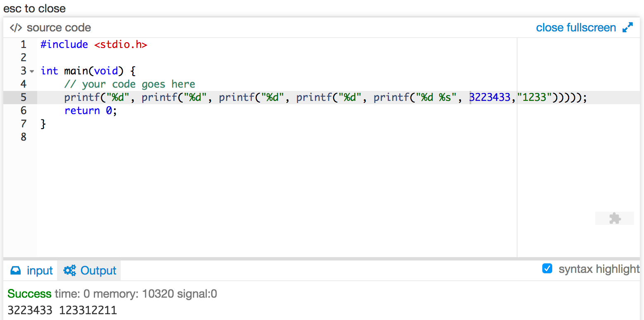Click line number 8 in the gutter

[x=24, y=137]
